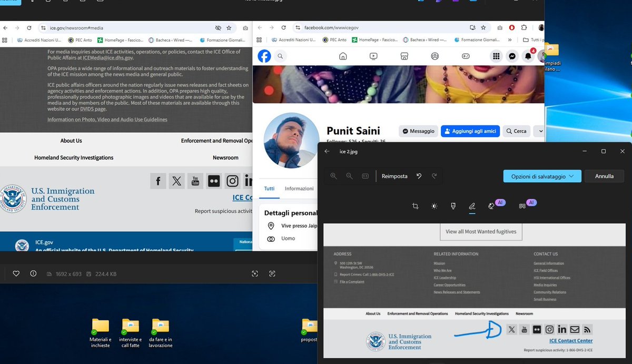Click Annulla in photo editor

[x=604, y=176]
